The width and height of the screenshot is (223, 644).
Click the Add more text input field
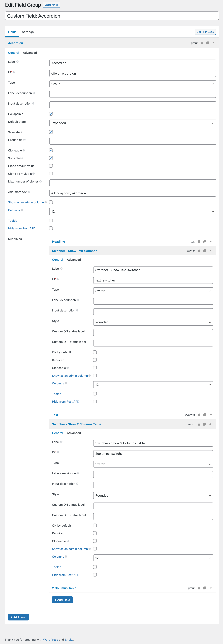coord(133,193)
